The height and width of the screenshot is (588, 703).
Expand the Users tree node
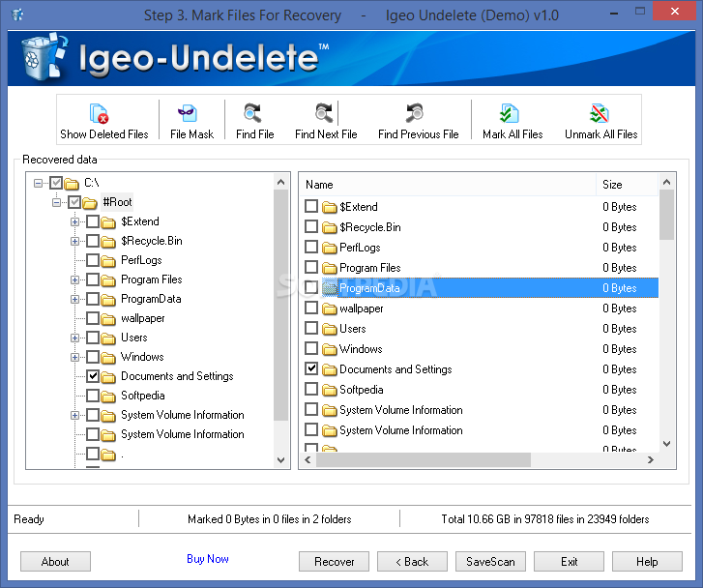click(74, 338)
